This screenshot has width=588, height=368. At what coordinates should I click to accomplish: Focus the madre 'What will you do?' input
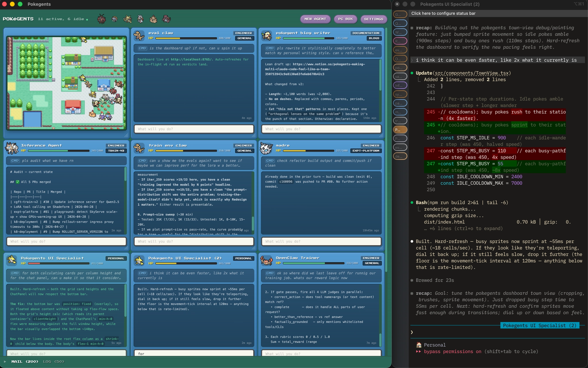click(321, 241)
